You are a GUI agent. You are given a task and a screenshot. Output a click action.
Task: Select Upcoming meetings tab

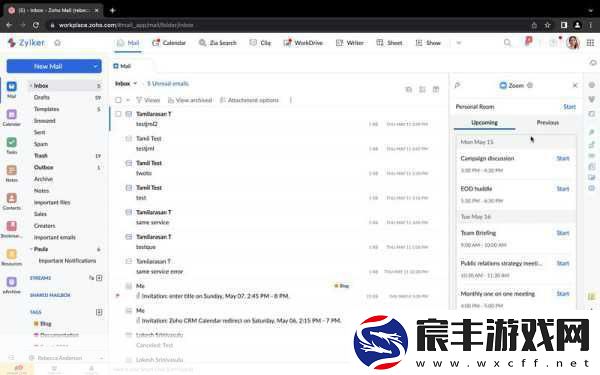[484, 122]
